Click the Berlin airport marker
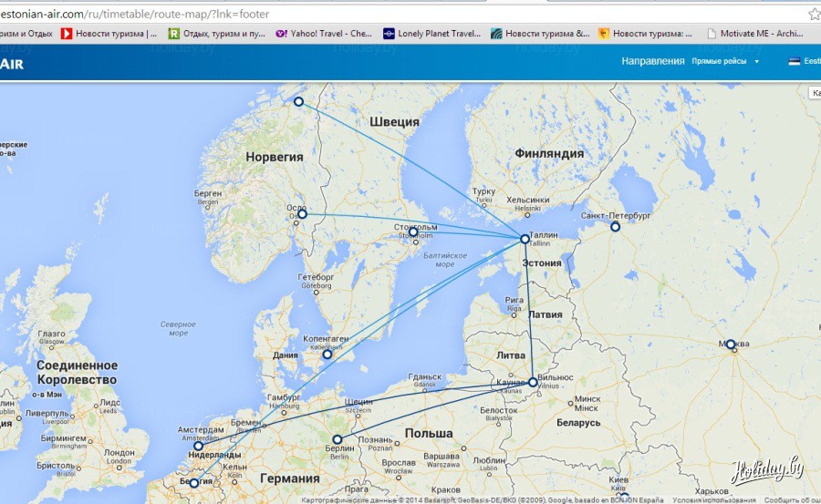This screenshot has height=504, width=821. 338,439
